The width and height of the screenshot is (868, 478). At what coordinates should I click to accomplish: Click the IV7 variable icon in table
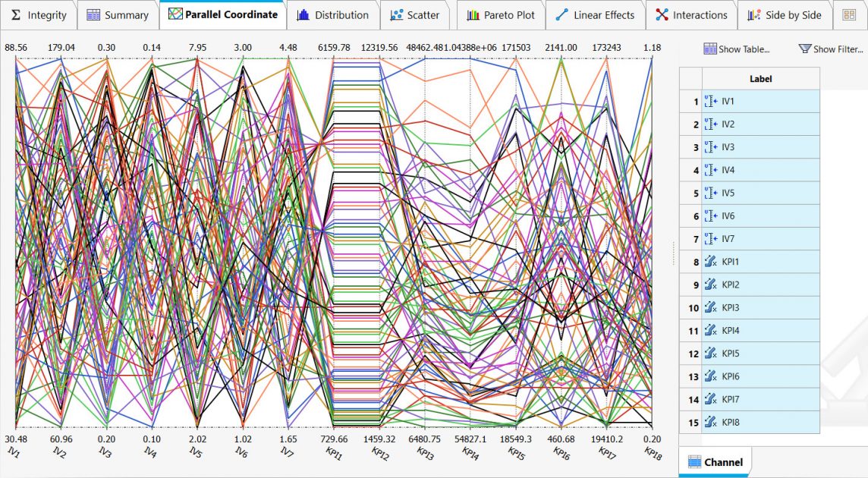tap(711, 239)
